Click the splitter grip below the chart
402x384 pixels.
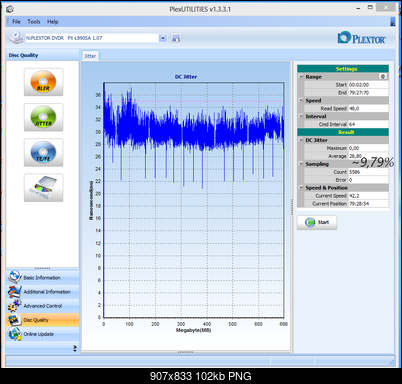click(x=186, y=352)
